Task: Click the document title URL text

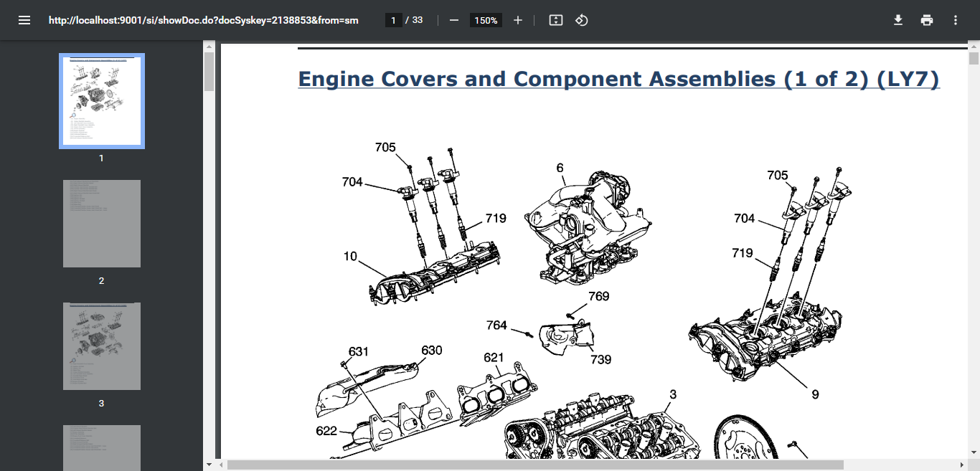Action: [x=203, y=20]
